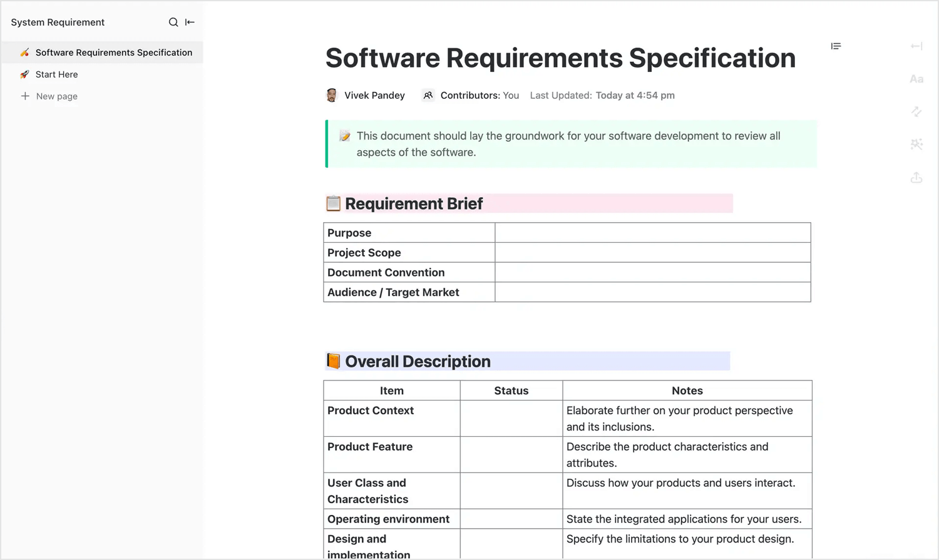Click the Requirement Brief heading
This screenshot has height=560, width=939.
414,204
